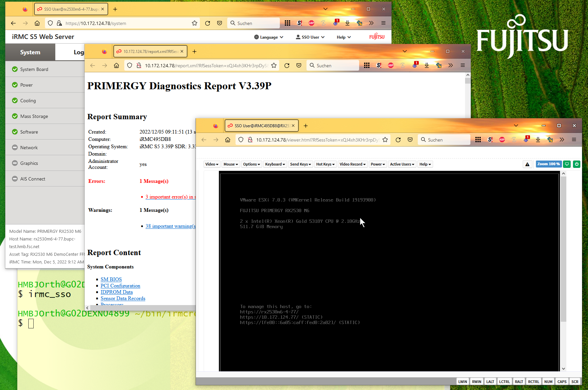Viewport: 588px width, 390px height.
Task: Open 38 important warning(s) link
Action: pos(171,226)
